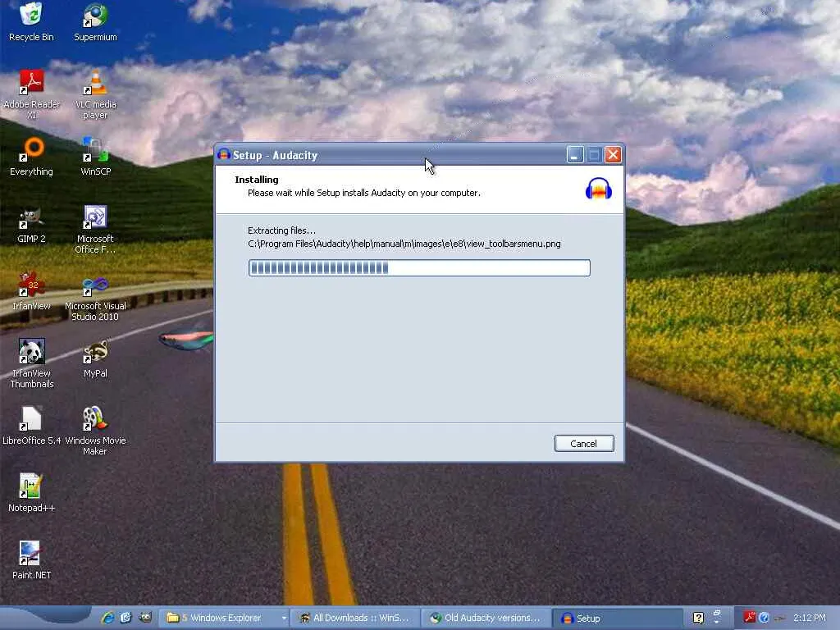This screenshot has width=840, height=630.
Task: Select the Notepad++ desktop shortcut
Action: coord(31,493)
